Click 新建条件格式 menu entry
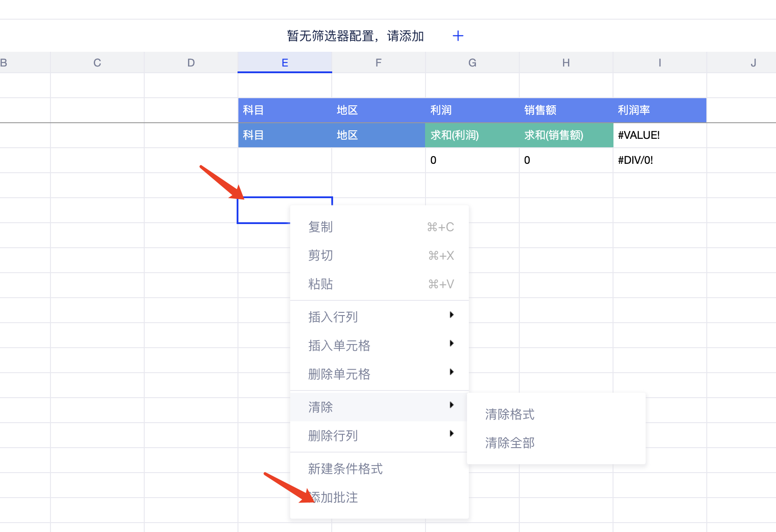Viewport: 776px width, 532px height. pos(345,469)
